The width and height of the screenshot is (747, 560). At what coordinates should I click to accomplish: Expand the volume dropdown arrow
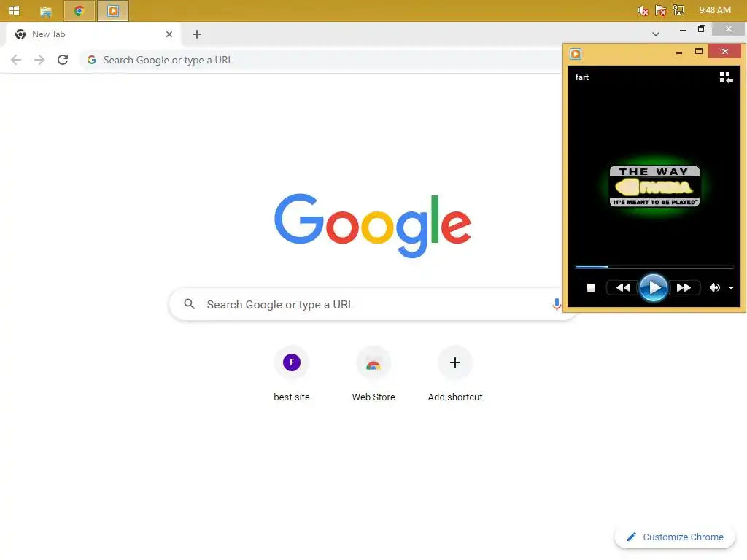(731, 287)
